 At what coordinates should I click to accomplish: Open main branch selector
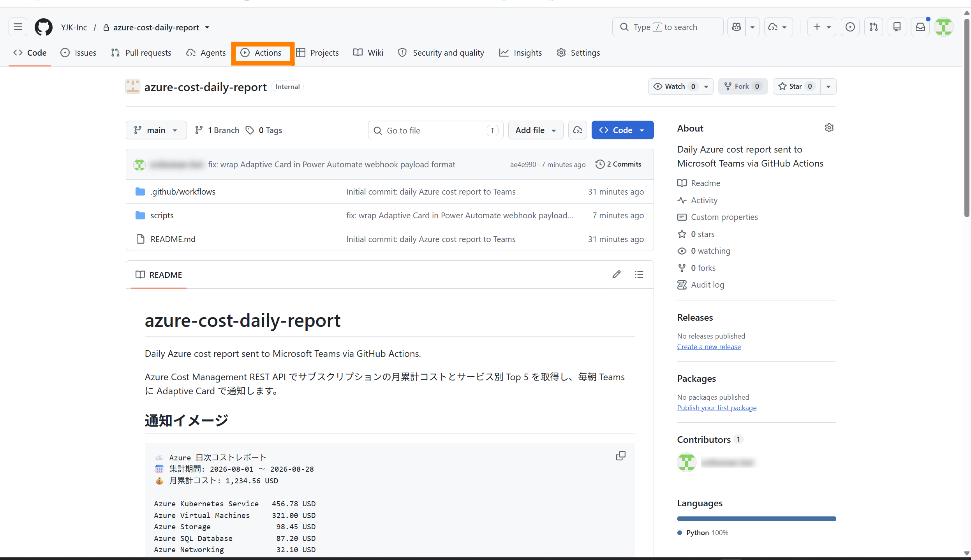pos(156,130)
